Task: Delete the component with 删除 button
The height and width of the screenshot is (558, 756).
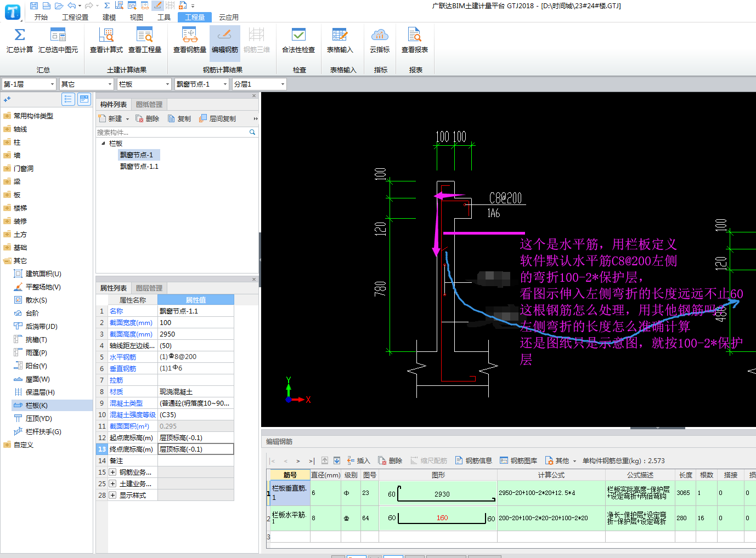Action: tap(148, 118)
